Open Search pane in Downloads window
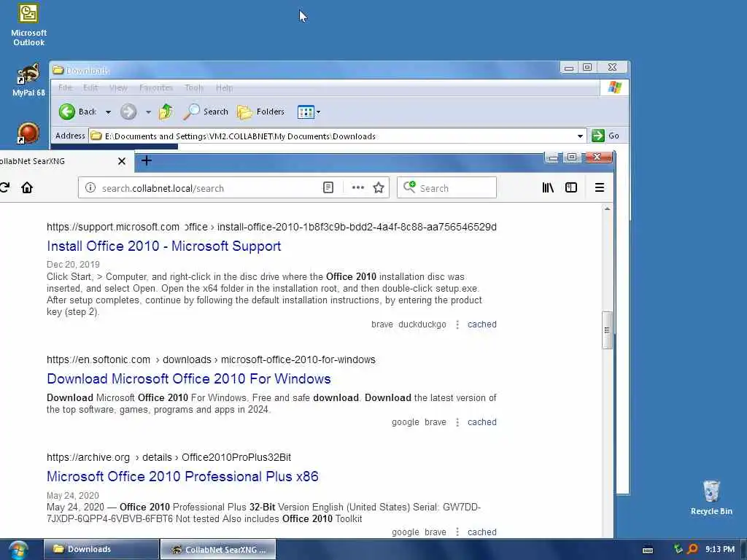This screenshot has width=747, height=560. [x=206, y=112]
